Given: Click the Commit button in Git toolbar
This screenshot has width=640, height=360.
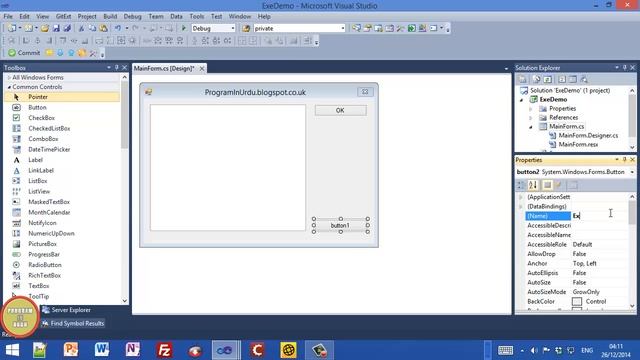Looking at the screenshot, I should 24,53.
